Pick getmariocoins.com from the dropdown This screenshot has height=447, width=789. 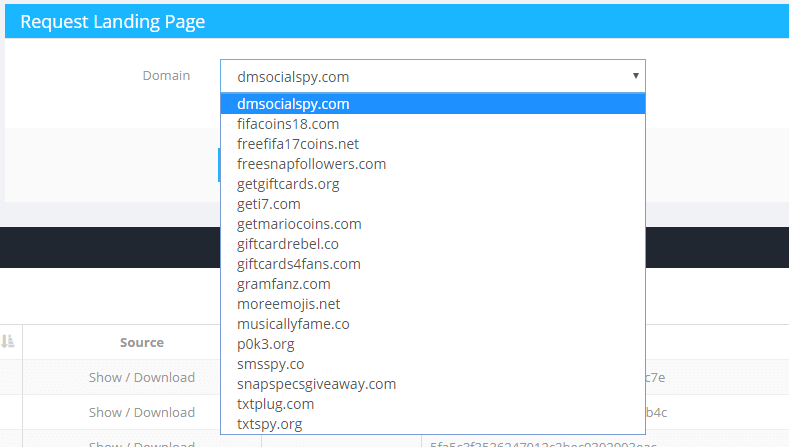click(433, 224)
